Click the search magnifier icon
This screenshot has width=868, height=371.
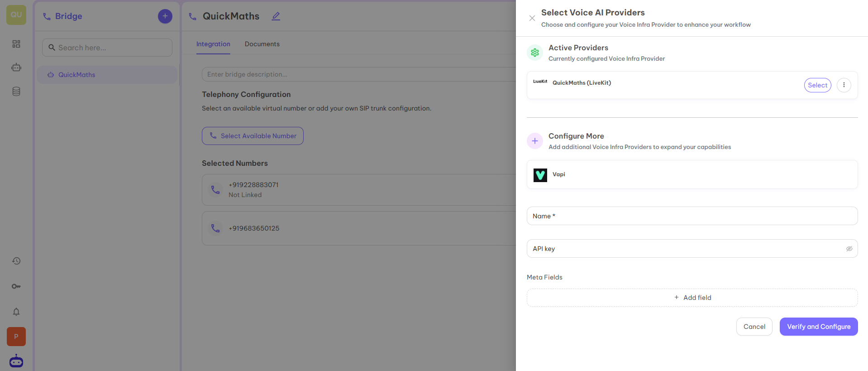click(52, 48)
